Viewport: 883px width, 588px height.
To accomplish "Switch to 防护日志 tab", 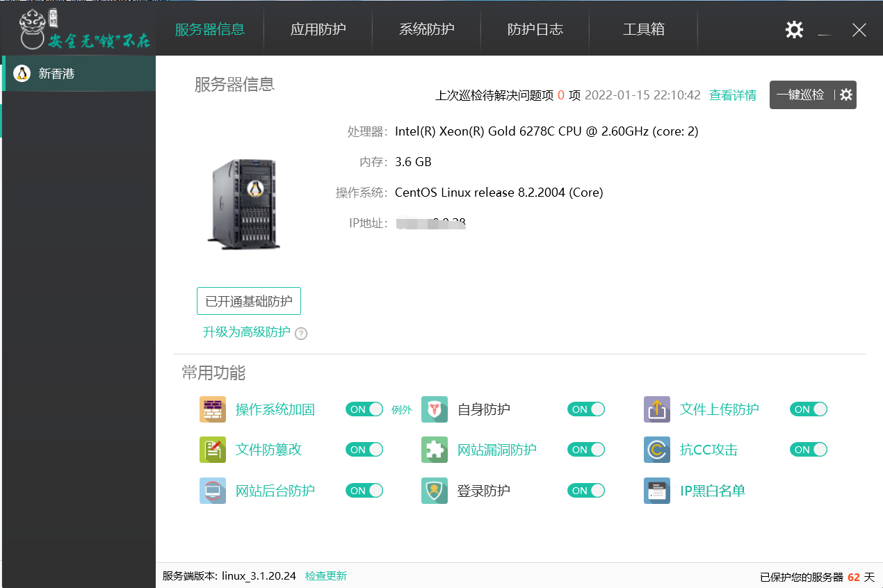I will click(x=535, y=29).
